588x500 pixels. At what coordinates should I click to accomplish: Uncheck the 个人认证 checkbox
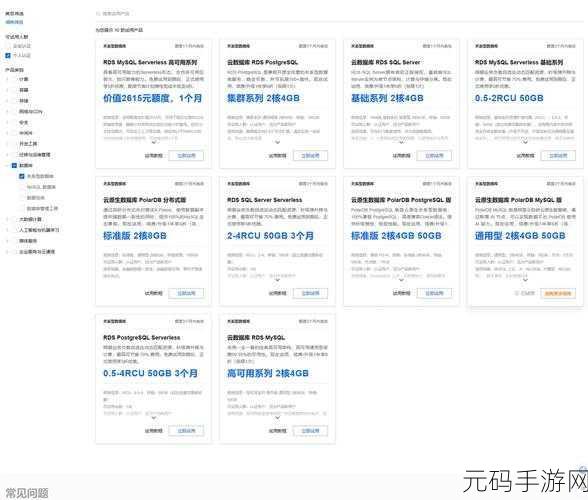[8, 56]
